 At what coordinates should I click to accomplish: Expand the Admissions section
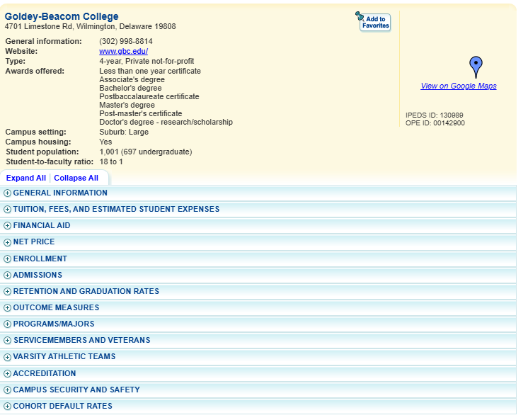tap(258, 275)
